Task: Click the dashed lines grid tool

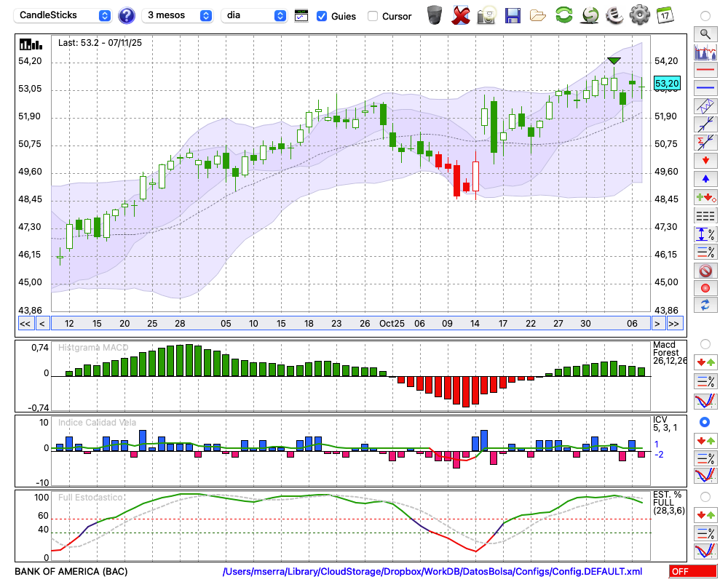Action: click(x=705, y=215)
